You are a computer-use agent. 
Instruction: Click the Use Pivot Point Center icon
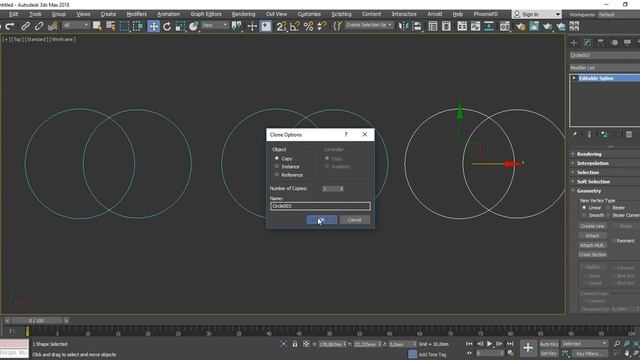[x=236, y=27]
